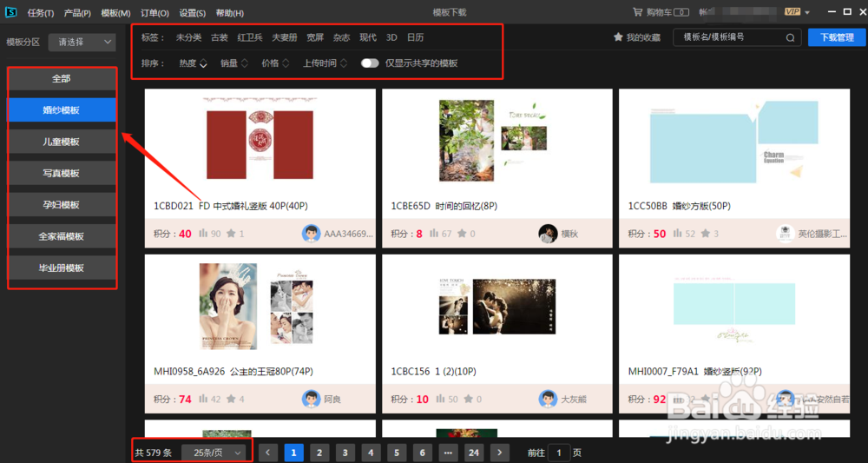Click star icon on 公主的王冠 card
868x463 pixels.
pos(231,399)
